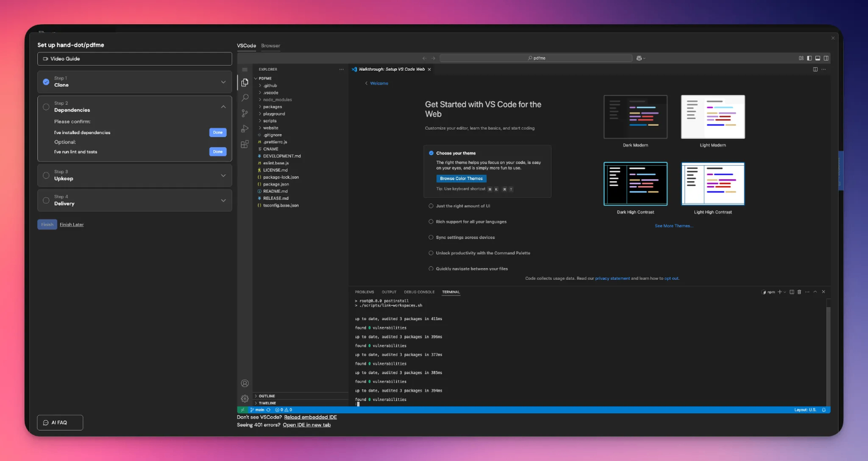Click the go back navigation arrow

pos(425,58)
